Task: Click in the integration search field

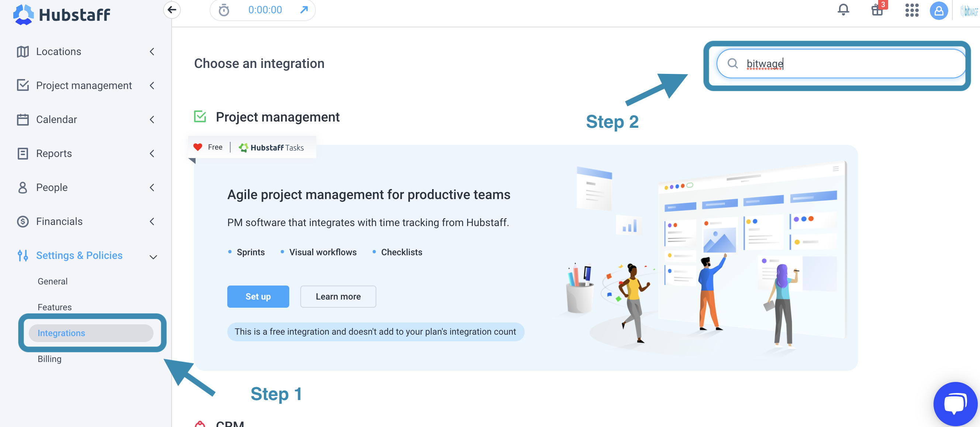Action: pyautogui.click(x=841, y=63)
